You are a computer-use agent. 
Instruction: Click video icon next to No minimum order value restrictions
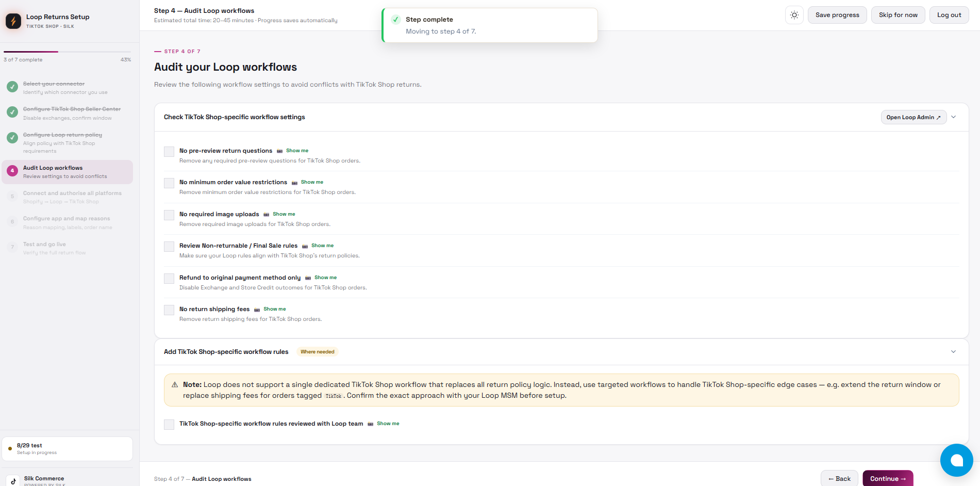click(294, 183)
